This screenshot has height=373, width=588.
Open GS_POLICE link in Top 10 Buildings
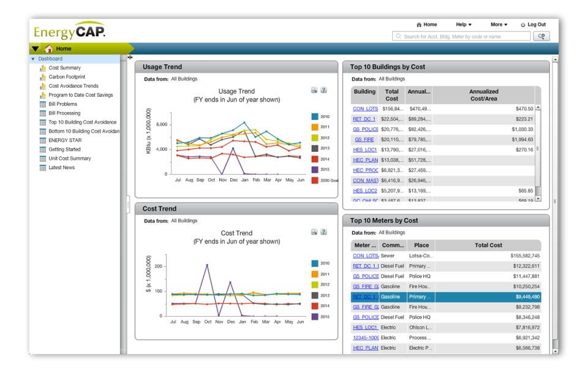click(x=365, y=129)
